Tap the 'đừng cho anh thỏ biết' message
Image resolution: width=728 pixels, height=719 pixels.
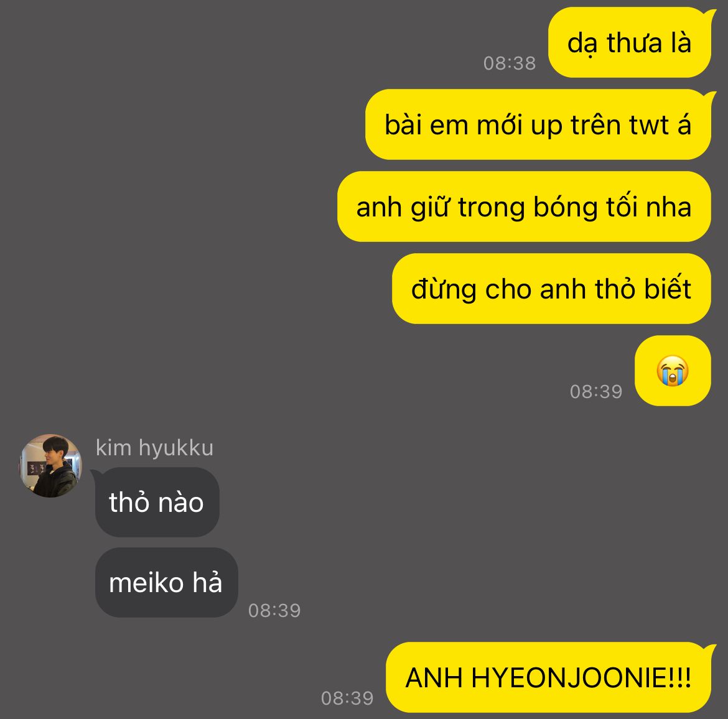coord(551,288)
